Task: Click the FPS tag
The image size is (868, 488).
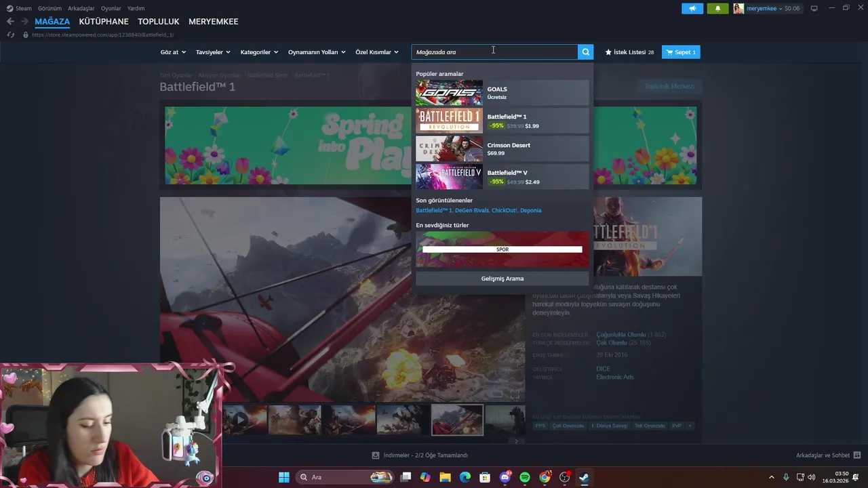Action: [x=540, y=426]
